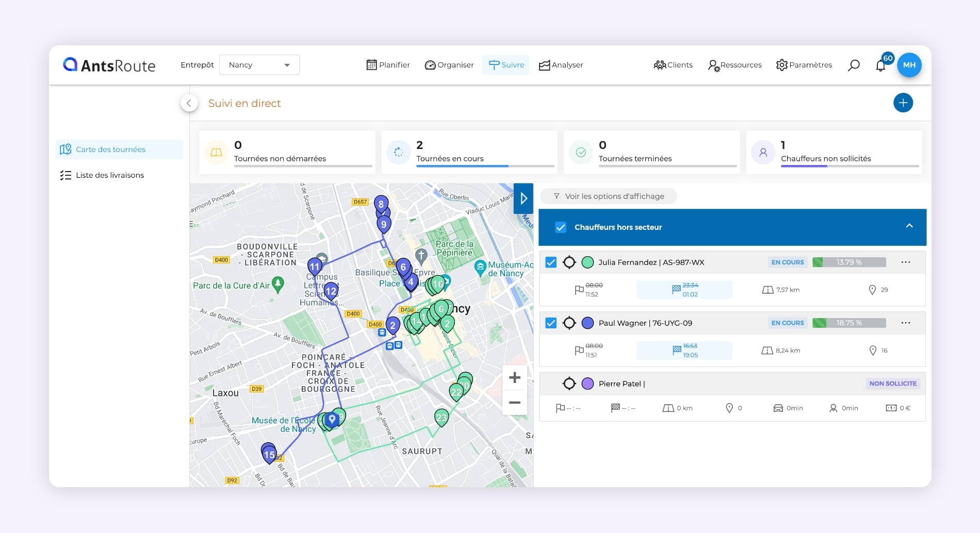This screenshot has width=980, height=533.
Task: Locate Julia Fernandez with target icon
Action: tap(569, 262)
